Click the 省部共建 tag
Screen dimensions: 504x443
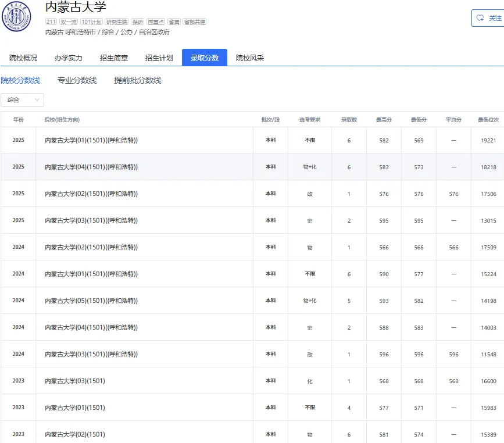pos(195,22)
